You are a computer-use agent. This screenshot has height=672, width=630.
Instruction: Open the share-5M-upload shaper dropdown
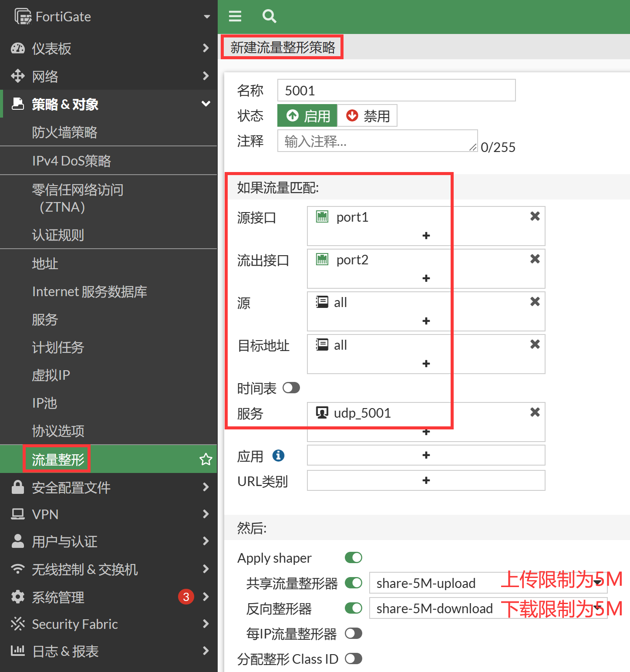pos(488,583)
